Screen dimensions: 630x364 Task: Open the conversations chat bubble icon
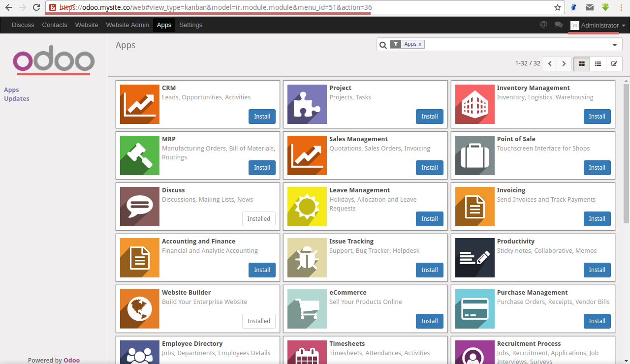[x=558, y=25]
